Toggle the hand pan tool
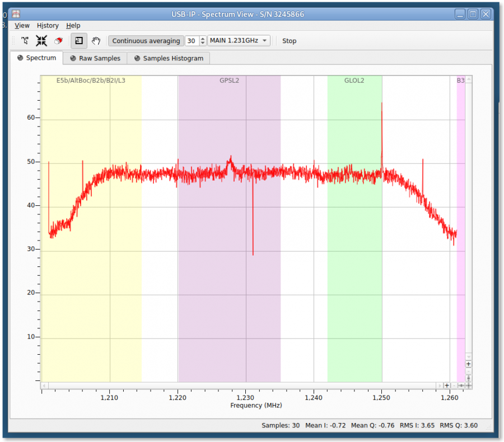Image resolution: width=504 pixels, height=442 pixels. pyautogui.click(x=96, y=41)
